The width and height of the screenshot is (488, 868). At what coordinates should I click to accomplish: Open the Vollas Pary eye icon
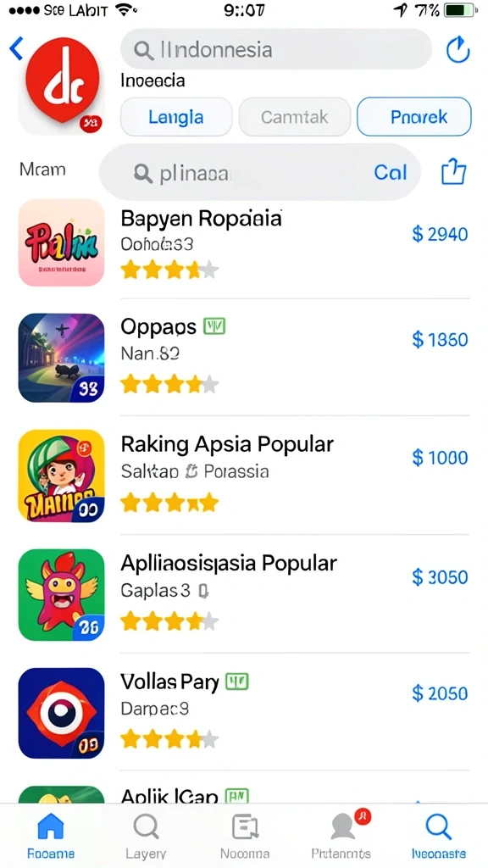click(61, 713)
